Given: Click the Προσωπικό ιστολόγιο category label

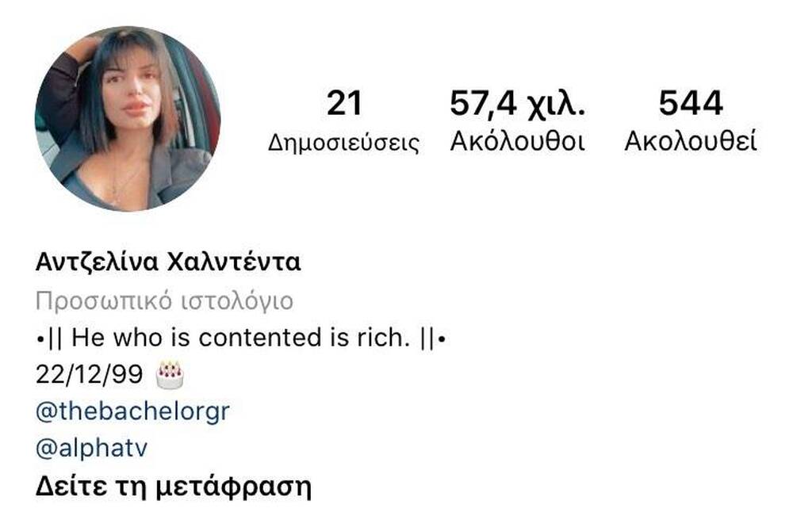Looking at the screenshot, I should pos(164,300).
